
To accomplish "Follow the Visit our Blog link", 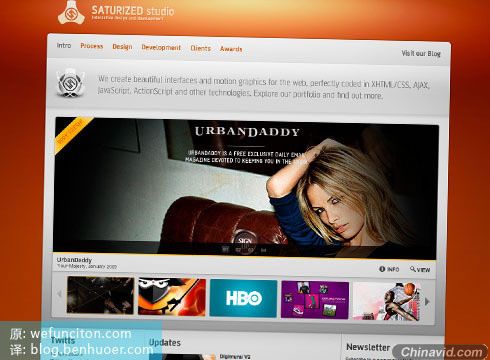I will [x=421, y=53].
